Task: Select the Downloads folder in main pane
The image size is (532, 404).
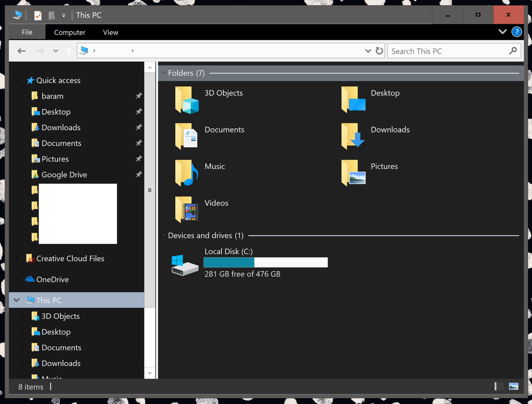Action: click(353, 136)
